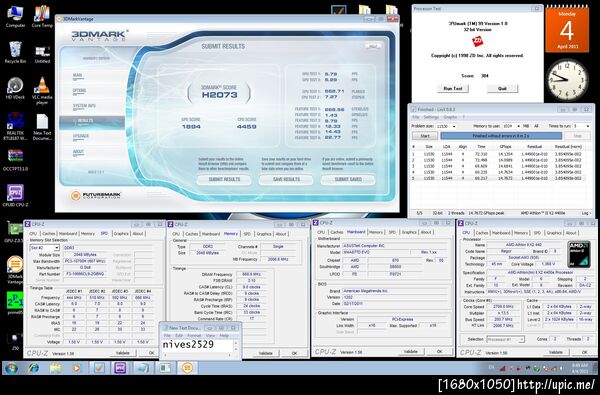Image resolution: width=600 pixels, height=395 pixels.
Task: Open the Core Temp desktop icon
Action: (42, 16)
